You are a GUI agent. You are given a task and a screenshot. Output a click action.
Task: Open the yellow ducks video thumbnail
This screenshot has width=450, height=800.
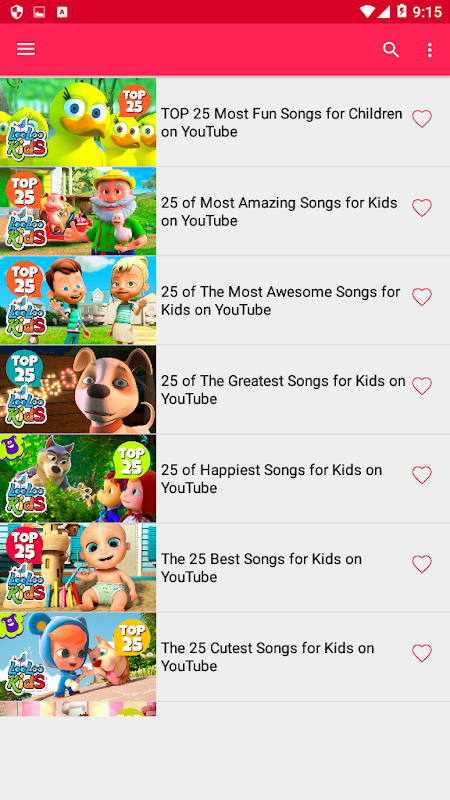[78, 122]
